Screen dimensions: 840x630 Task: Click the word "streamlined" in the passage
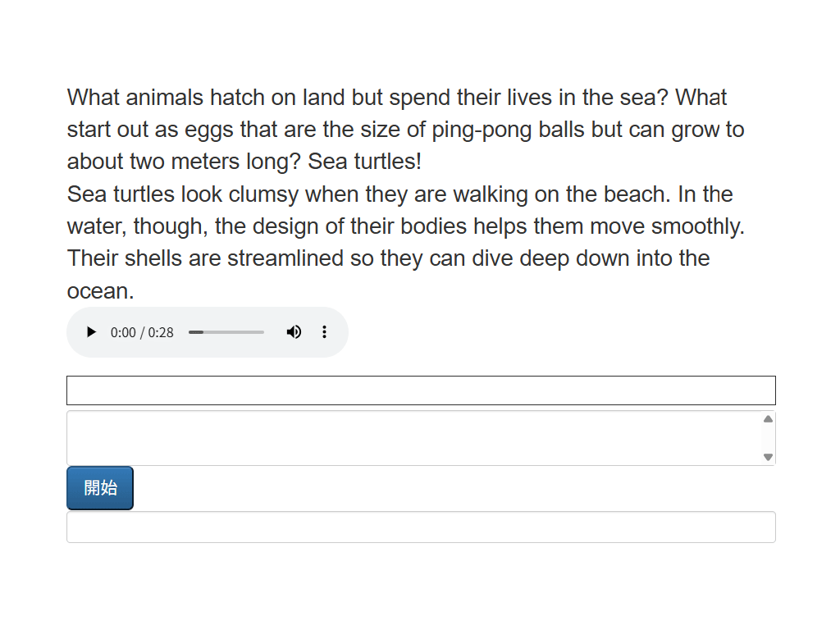(285, 258)
